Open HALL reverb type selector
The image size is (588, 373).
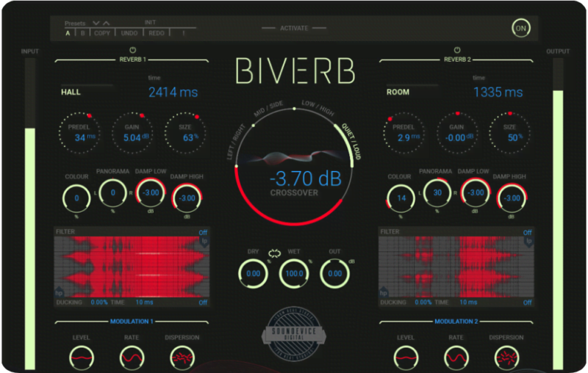(x=71, y=92)
